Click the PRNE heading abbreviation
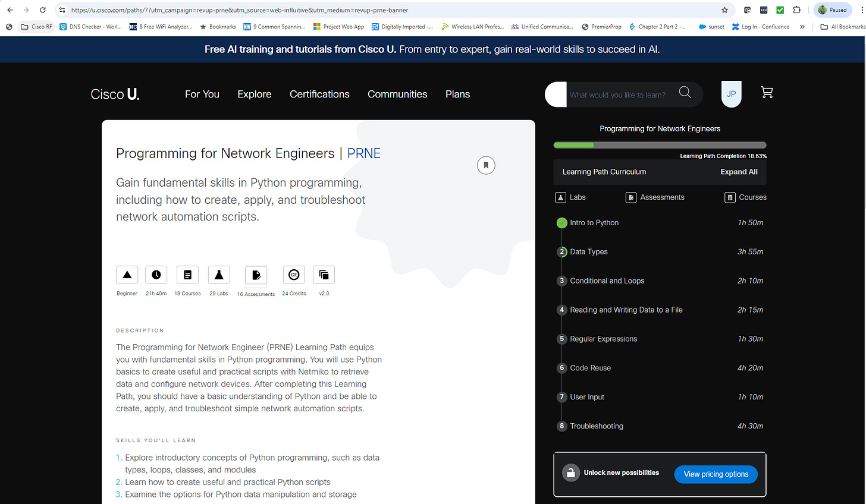Screen dimensions: 866x504 click(x=363, y=153)
